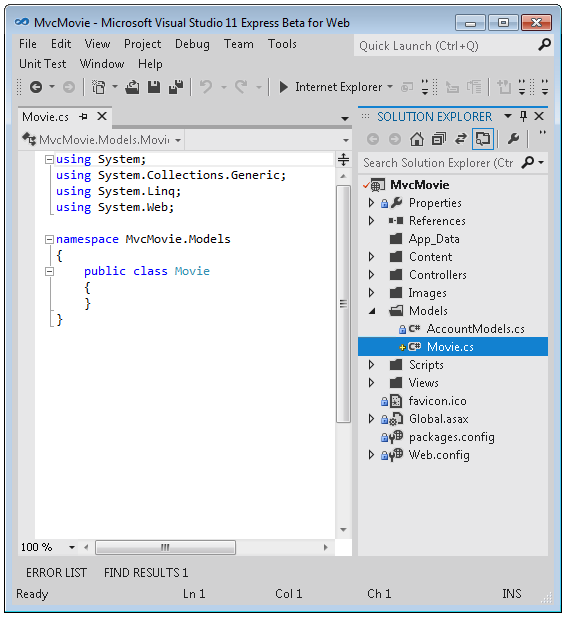Select AccountModels.cs in Solution Explorer

pyautogui.click(x=476, y=329)
